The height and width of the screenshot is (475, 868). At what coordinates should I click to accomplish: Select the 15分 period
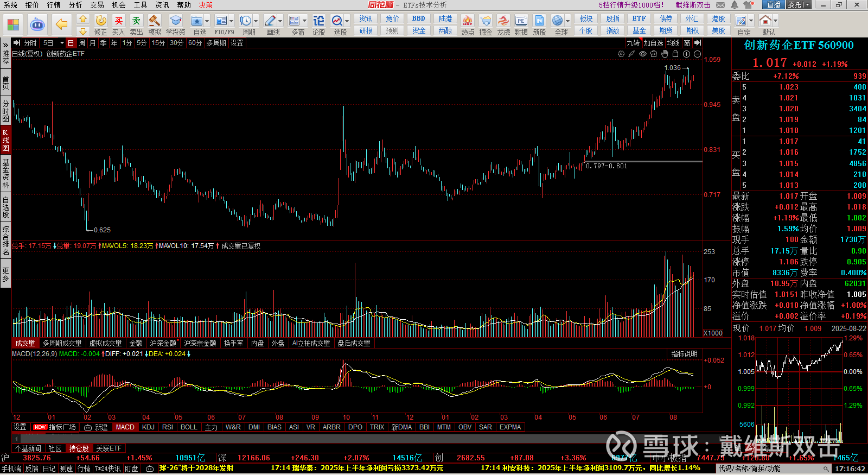158,43
